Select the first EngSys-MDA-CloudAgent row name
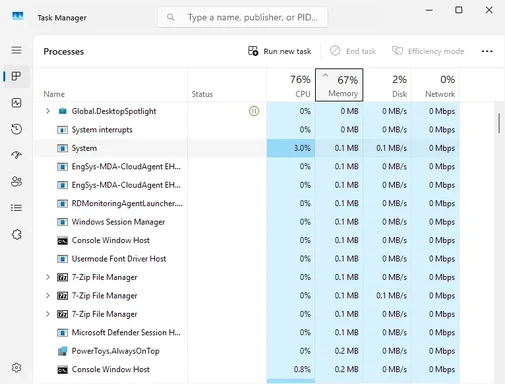This screenshot has height=384, width=505. pyautogui.click(x=126, y=167)
